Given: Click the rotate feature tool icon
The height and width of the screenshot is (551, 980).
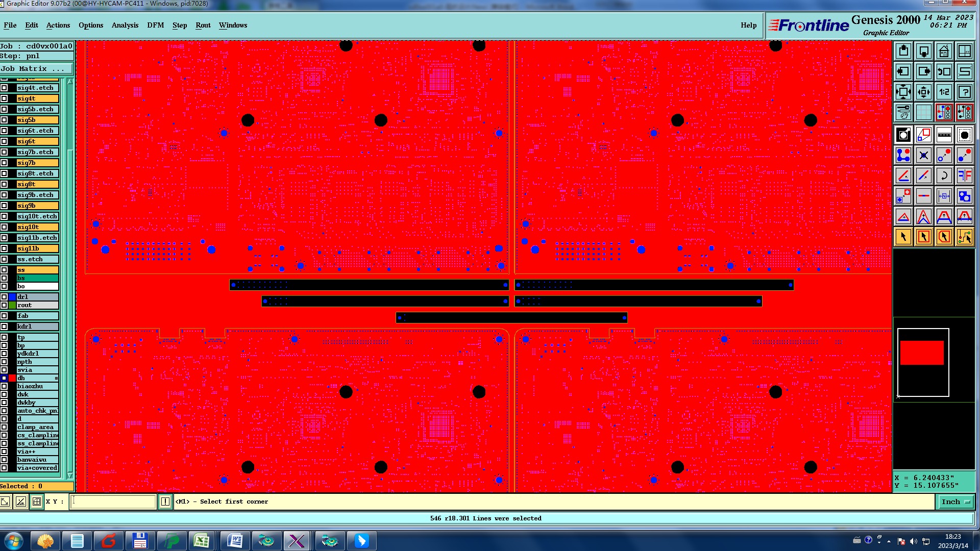Looking at the screenshot, I should click(x=944, y=176).
